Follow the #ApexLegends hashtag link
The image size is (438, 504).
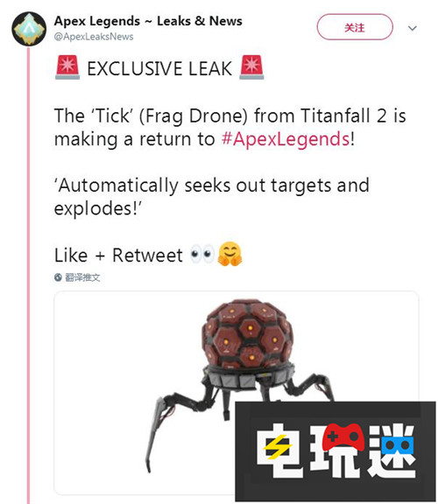coord(286,139)
